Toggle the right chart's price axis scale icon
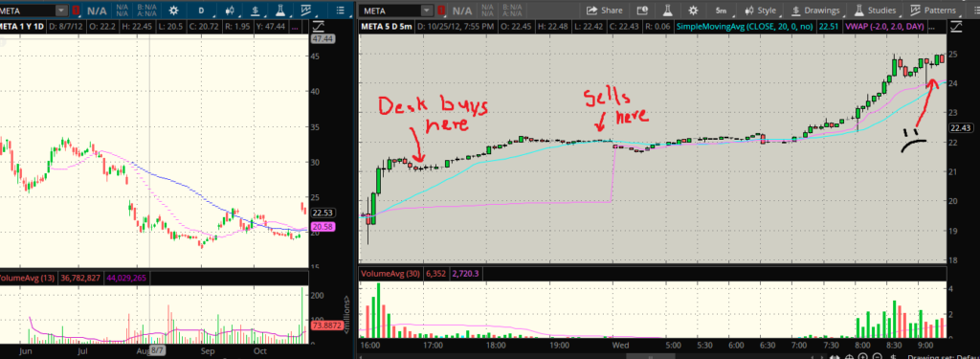The height and width of the screenshot is (359, 980). click(x=956, y=26)
